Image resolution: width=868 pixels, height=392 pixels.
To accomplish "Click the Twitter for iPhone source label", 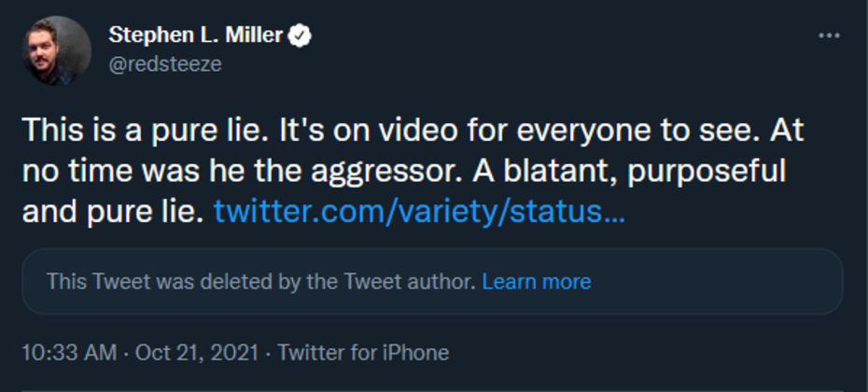I will tap(363, 353).
